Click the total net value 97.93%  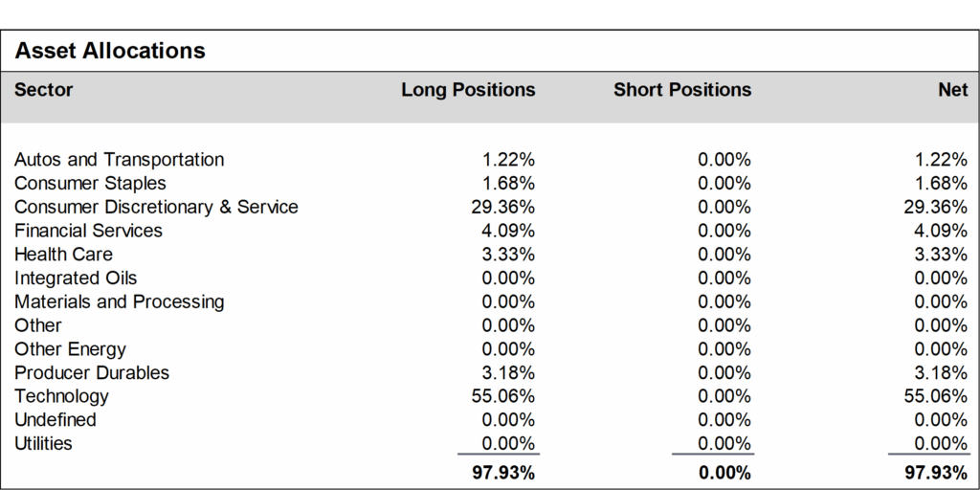pyautogui.click(x=936, y=473)
